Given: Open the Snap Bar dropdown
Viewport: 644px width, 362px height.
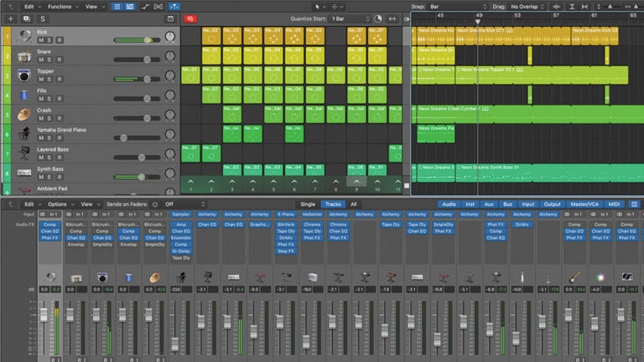Looking at the screenshot, I should 458,7.
